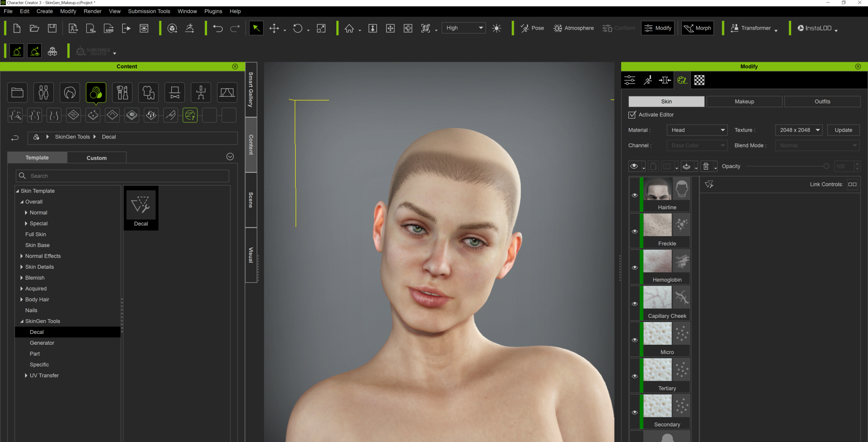
Task: Select the Project folder content category icon
Action: coord(17,92)
